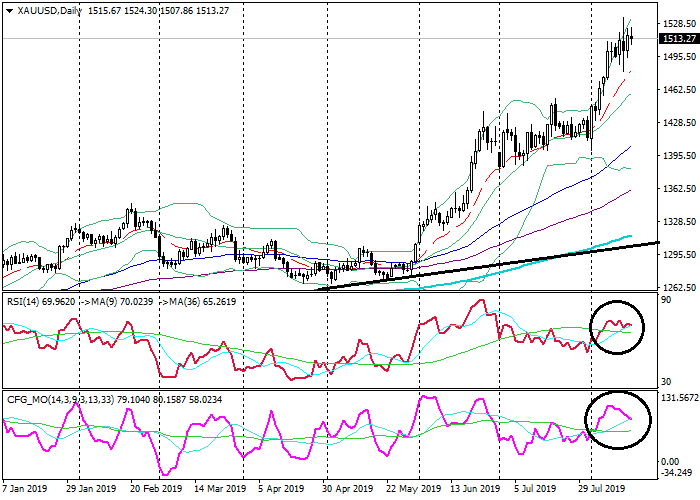The image size is (700, 500).
Task: Click the 1395.50 price axis label
Action: (x=679, y=156)
